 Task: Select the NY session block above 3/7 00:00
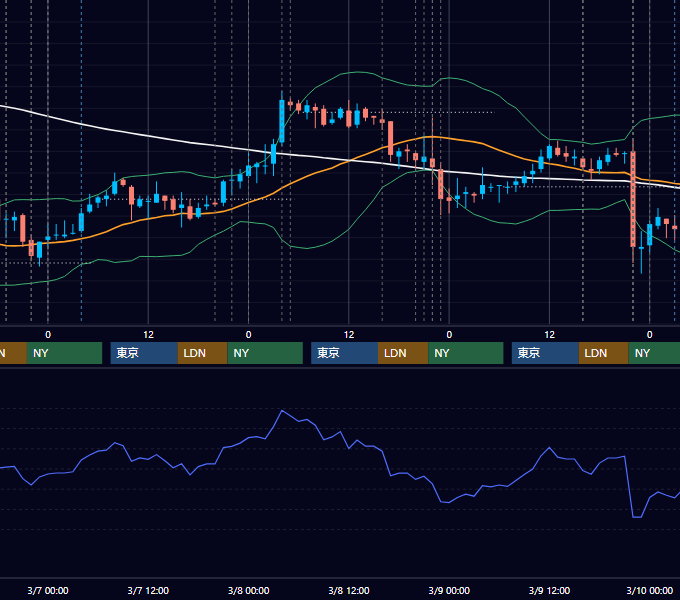(x=64, y=353)
